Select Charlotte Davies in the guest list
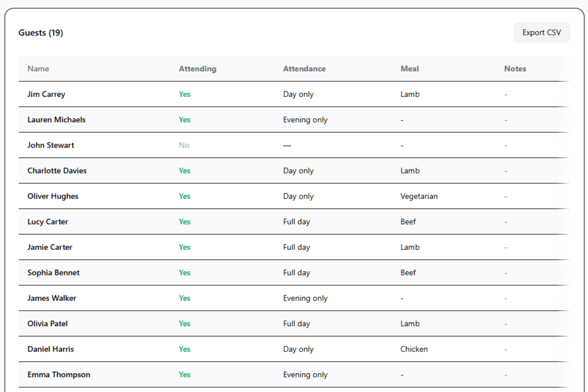 57,171
